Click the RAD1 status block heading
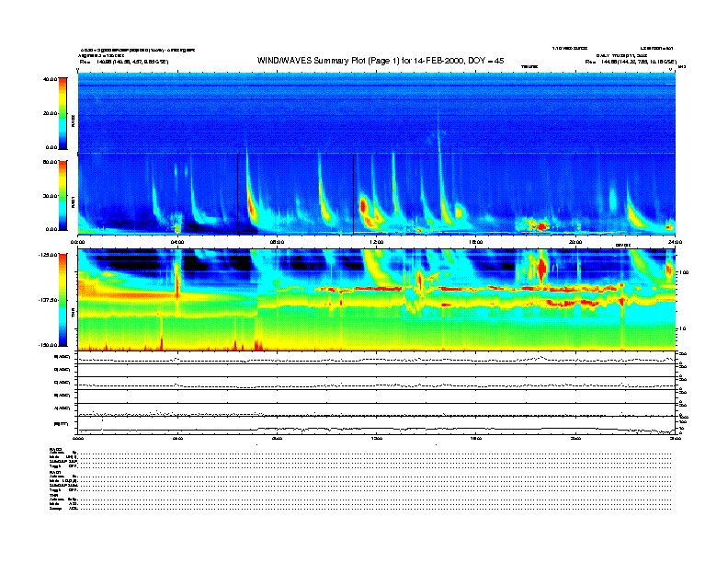The width and height of the screenshot is (728, 563). click(x=56, y=473)
